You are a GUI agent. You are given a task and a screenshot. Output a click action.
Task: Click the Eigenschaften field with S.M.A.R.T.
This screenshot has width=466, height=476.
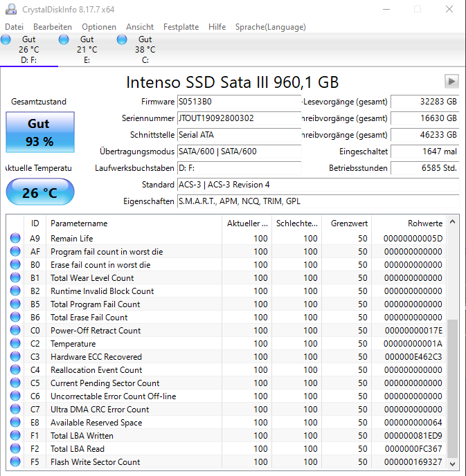click(x=318, y=201)
